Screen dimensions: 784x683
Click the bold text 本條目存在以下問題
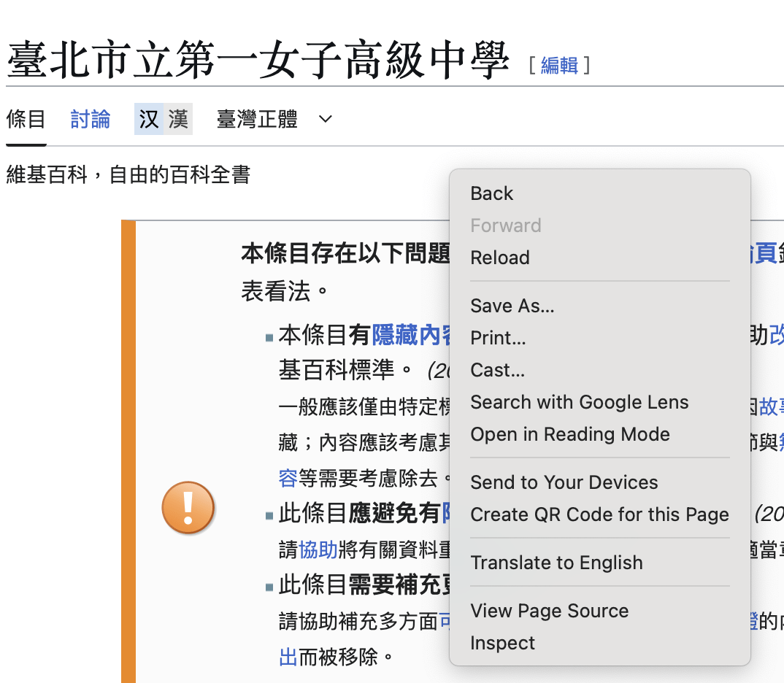click(345, 252)
